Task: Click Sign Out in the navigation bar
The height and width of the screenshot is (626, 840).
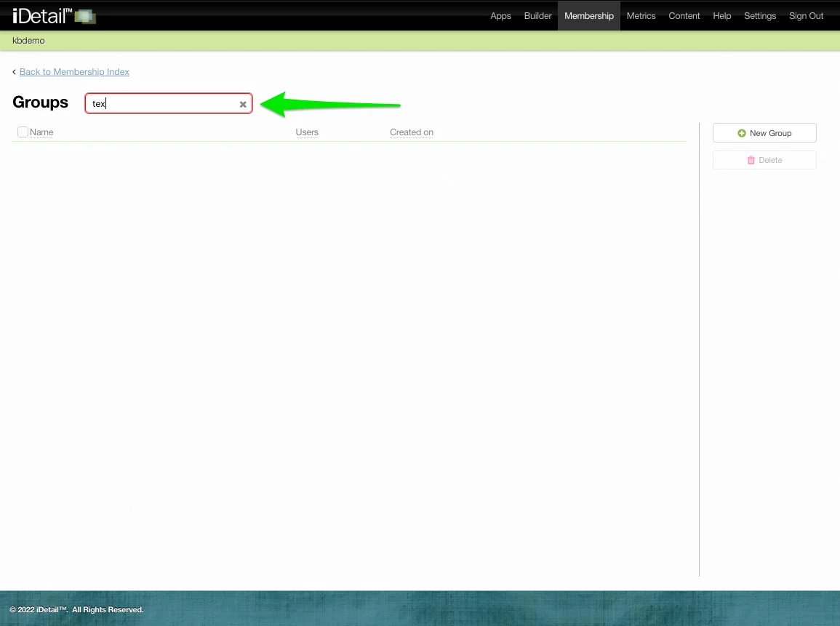Action: (x=806, y=15)
